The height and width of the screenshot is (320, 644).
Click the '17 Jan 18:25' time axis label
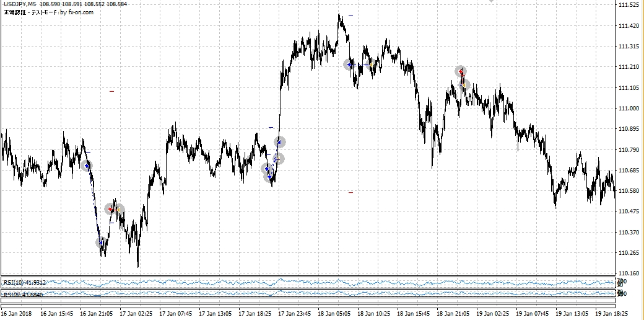pyautogui.click(x=256, y=313)
